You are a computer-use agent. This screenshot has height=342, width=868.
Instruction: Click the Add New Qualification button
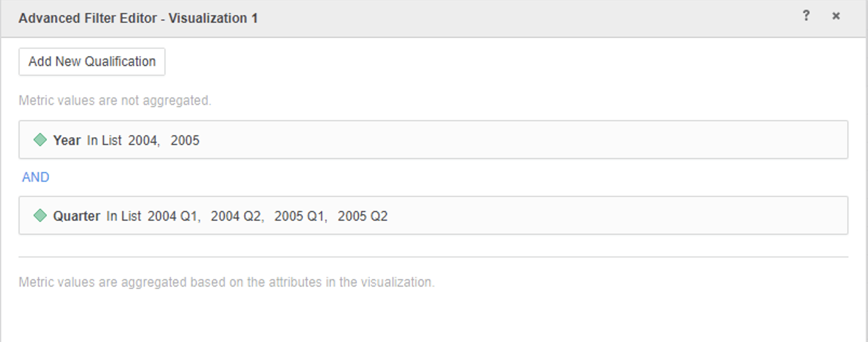point(91,61)
